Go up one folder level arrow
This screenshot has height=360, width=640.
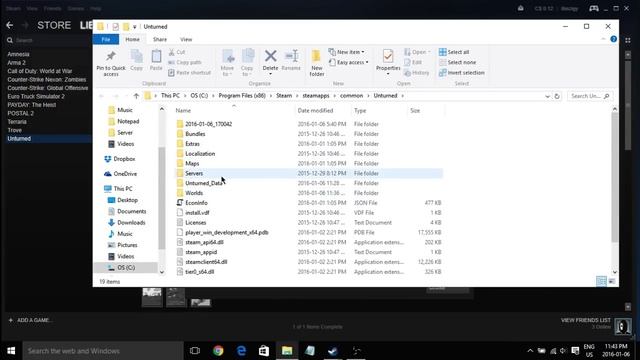pyautogui.click(x=136, y=96)
